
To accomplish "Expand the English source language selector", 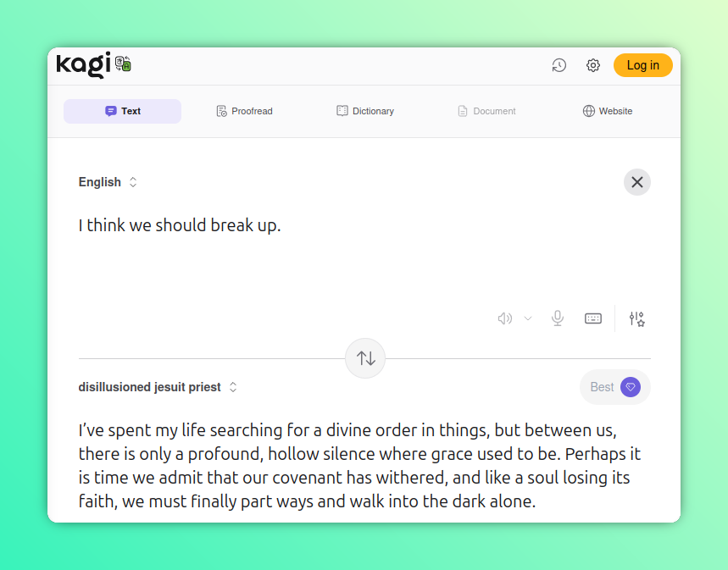I will (x=108, y=182).
